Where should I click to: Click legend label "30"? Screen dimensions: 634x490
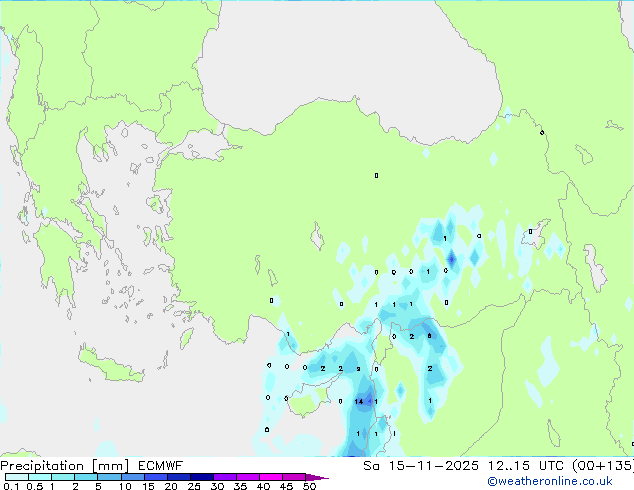point(217,486)
